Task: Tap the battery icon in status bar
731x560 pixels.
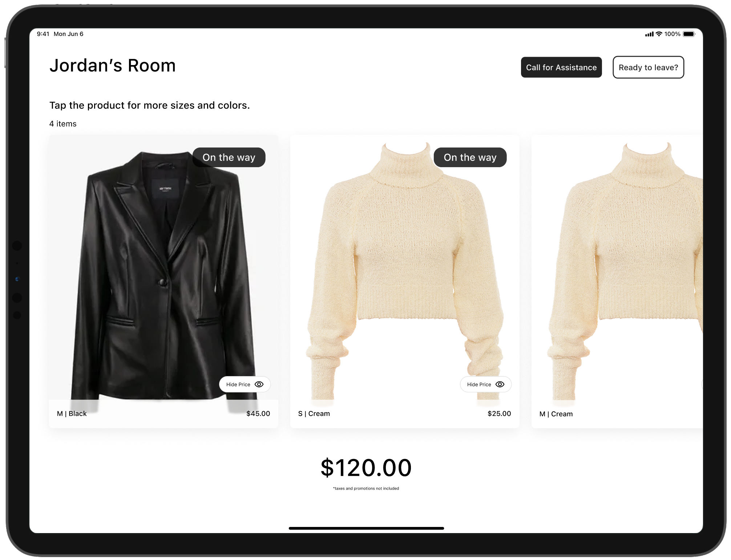Action: (x=689, y=34)
